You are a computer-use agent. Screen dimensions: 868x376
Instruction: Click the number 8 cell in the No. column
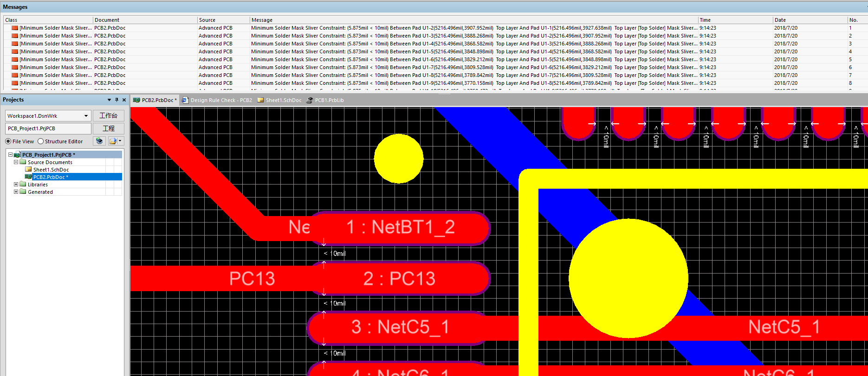point(850,83)
